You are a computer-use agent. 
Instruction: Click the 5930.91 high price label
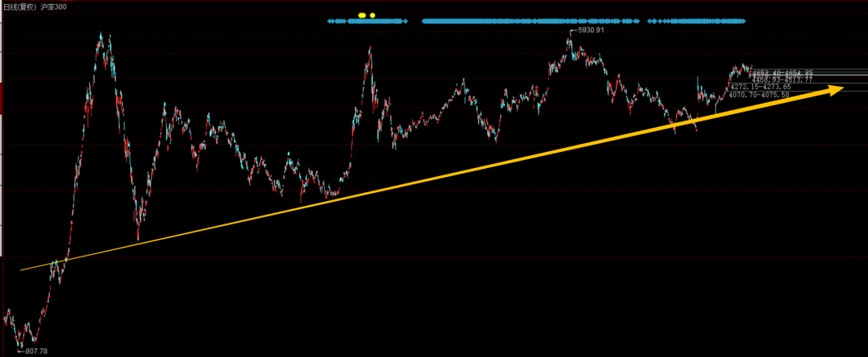click(591, 31)
